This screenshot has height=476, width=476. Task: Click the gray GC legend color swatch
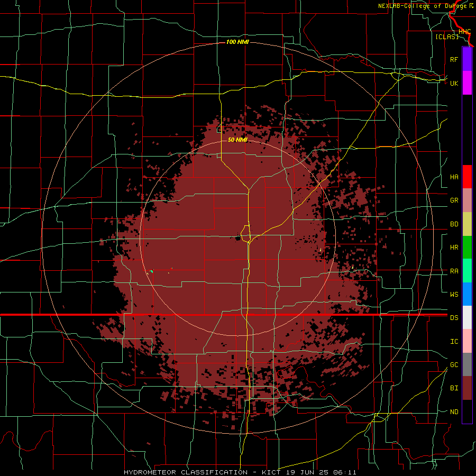click(467, 364)
